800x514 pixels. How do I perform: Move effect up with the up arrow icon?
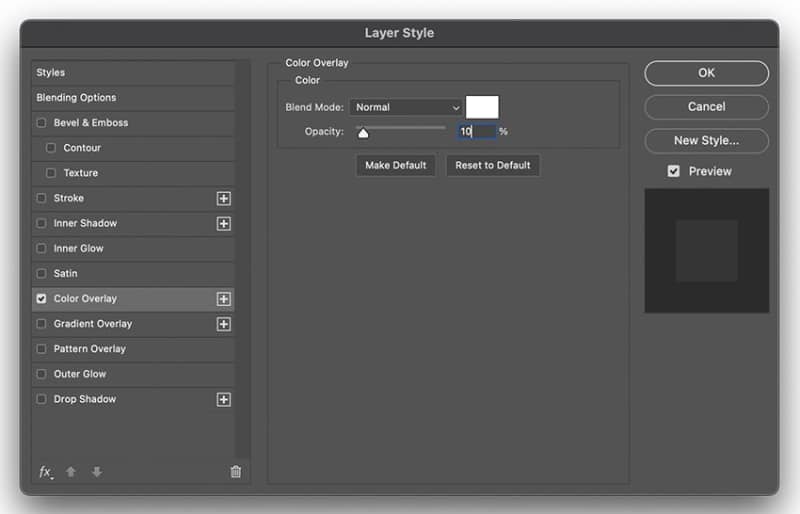71,472
